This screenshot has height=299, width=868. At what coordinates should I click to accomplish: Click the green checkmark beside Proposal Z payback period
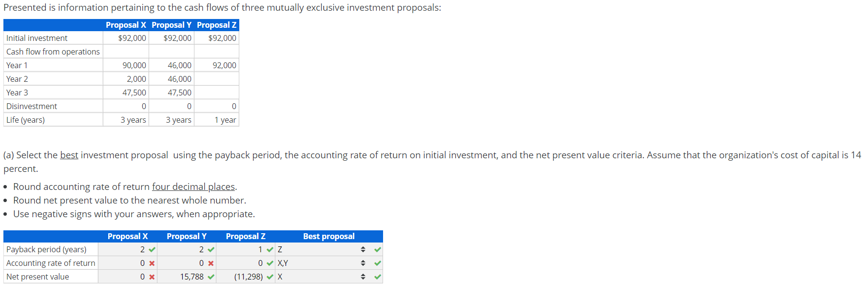270,249
